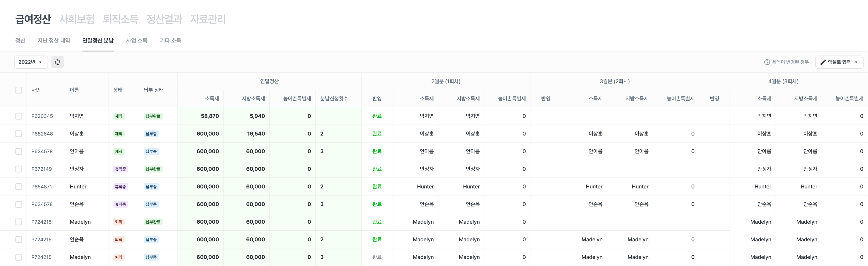868x266 pixels.
Task: Click 휴직중 status badge for Hunter
Action: click(120, 187)
